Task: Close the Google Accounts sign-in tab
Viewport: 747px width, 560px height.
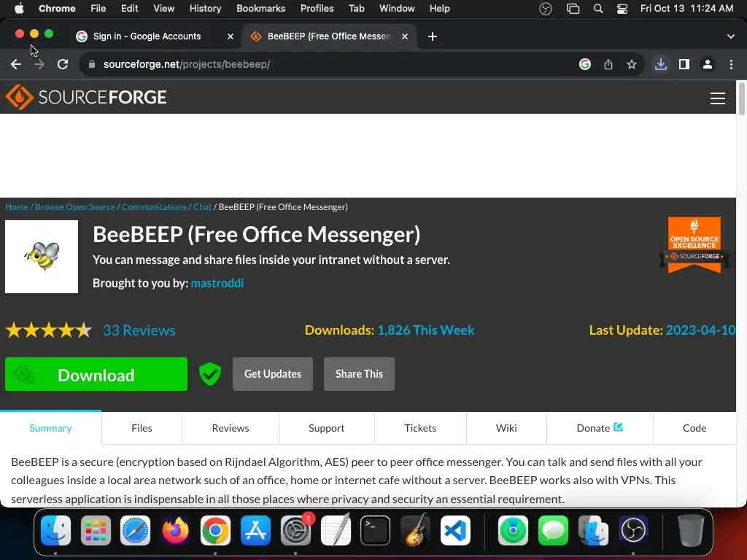Action: [230, 36]
